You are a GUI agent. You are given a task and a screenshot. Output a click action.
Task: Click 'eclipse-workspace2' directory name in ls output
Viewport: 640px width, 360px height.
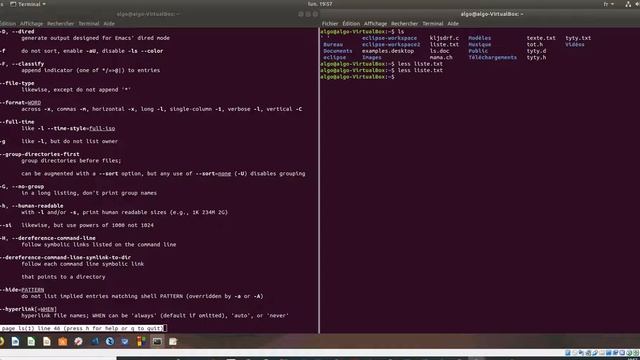(x=391, y=44)
